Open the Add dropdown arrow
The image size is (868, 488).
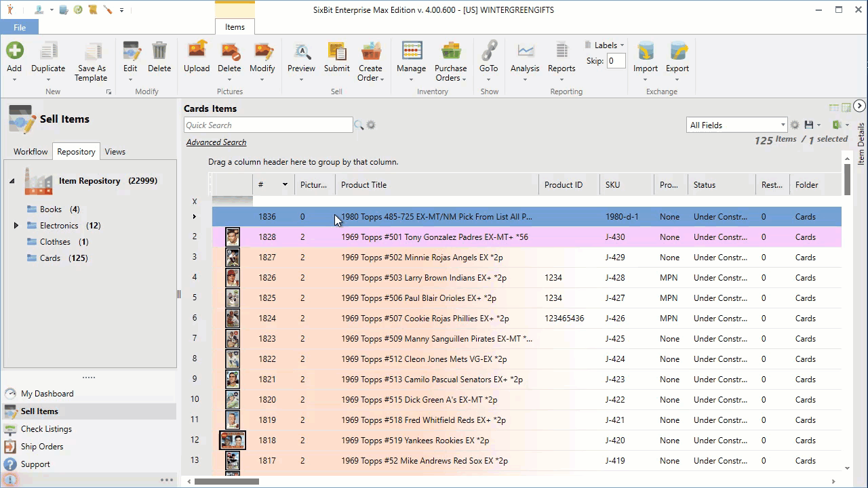pos(14,79)
